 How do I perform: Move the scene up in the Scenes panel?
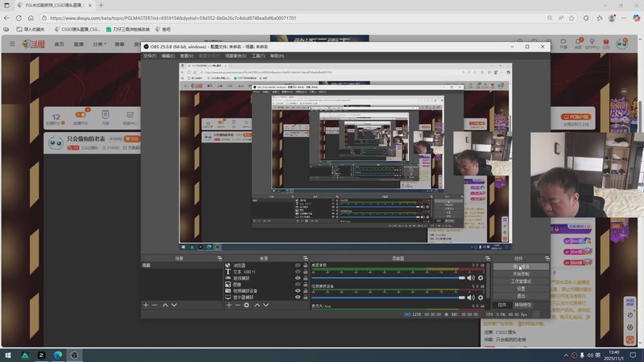pos(165,305)
